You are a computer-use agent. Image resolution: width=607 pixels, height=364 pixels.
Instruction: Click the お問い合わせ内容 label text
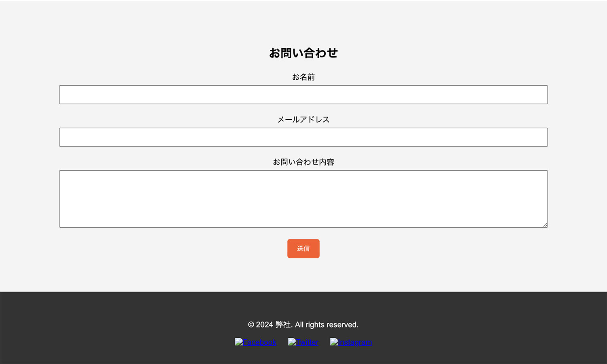click(x=303, y=162)
